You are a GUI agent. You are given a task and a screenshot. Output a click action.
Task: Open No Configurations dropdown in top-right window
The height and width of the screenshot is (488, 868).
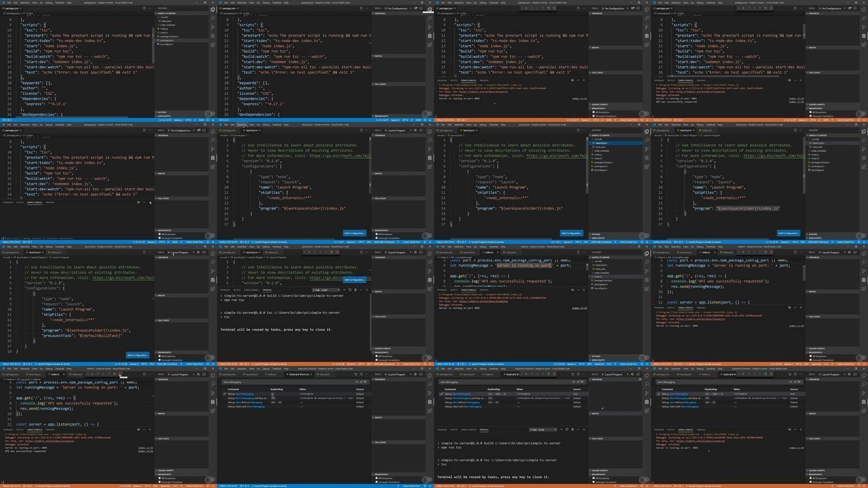pos(832,8)
